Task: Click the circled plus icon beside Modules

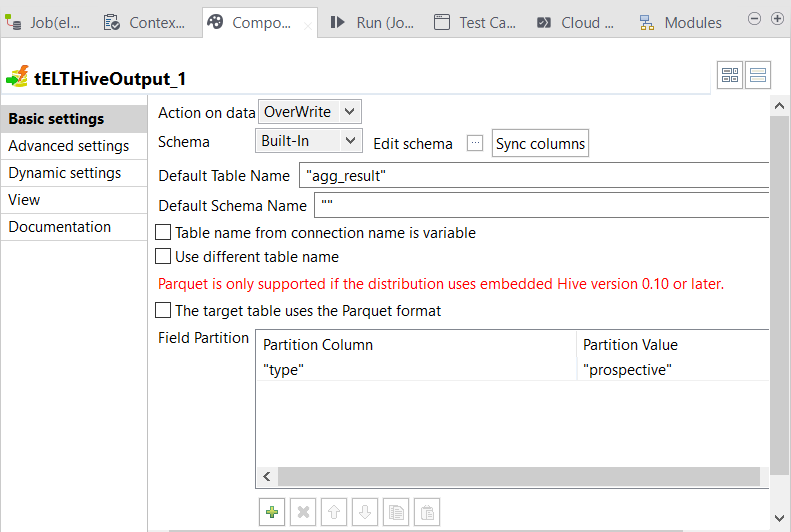Action: pos(777,19)
